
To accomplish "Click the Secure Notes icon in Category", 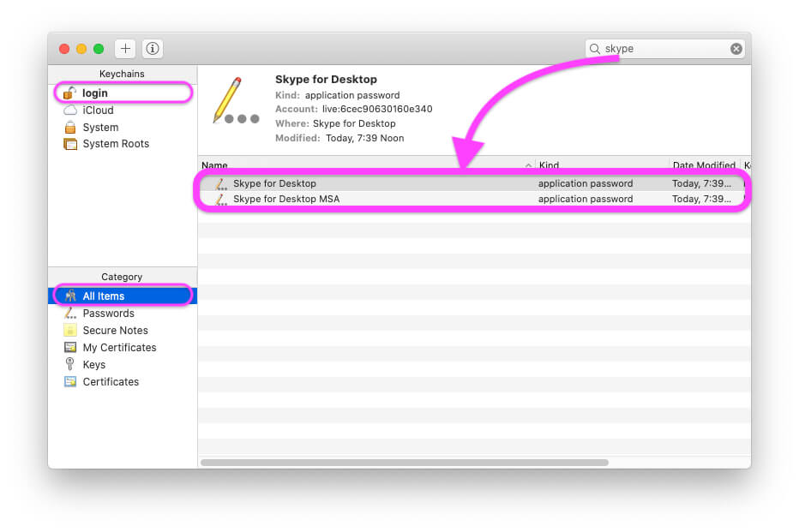I will pyautogui.click(x=69, y=330).
